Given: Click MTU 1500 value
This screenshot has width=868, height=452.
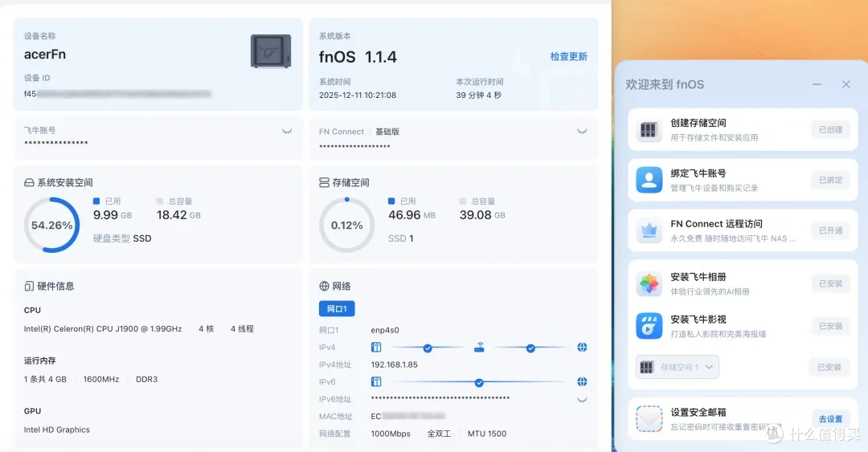Looking at the screenshot, I should point(487,434).
